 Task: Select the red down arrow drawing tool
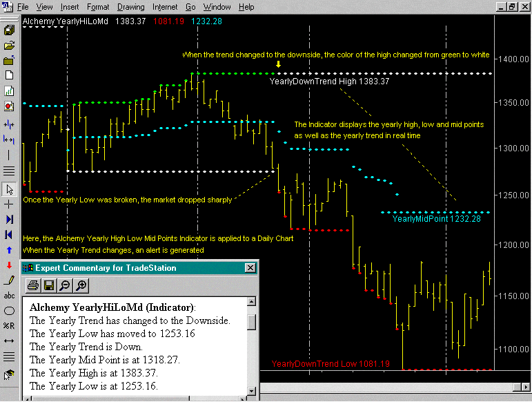pos(9,265)
